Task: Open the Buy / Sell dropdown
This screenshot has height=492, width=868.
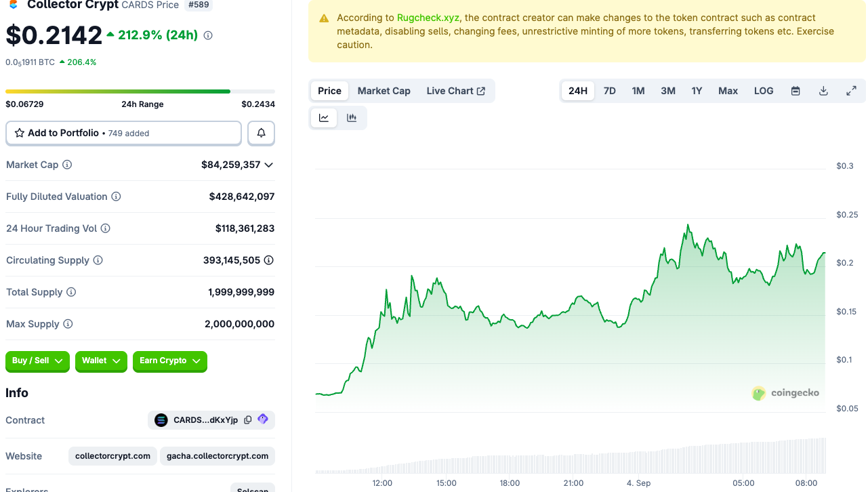Action: click(x=38, y=361)
